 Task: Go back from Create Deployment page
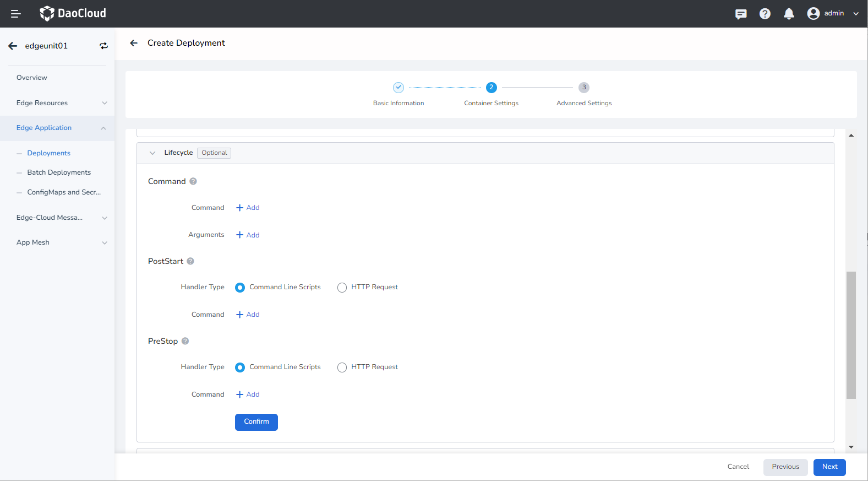point(134,43)
